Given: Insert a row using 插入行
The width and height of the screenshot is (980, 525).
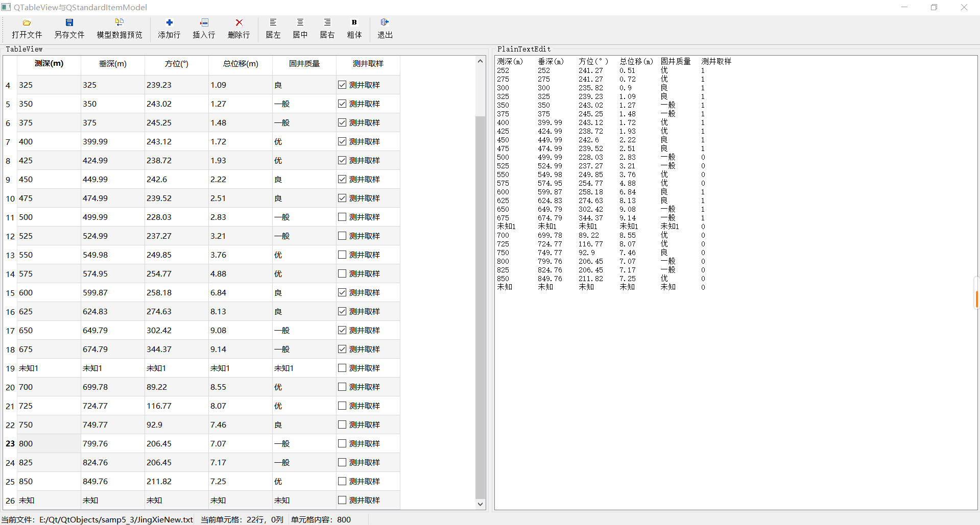Looking at the screenshot, I should [204, 29].
